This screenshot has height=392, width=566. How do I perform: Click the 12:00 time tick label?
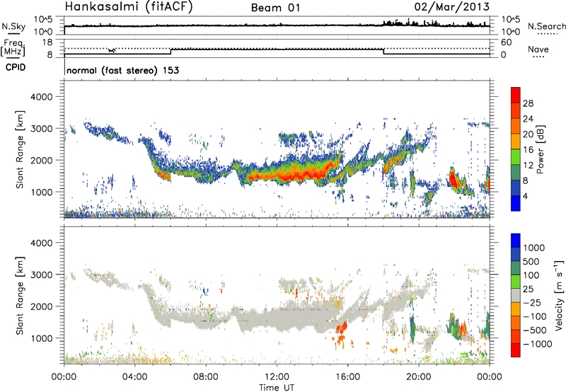(277, 377)
